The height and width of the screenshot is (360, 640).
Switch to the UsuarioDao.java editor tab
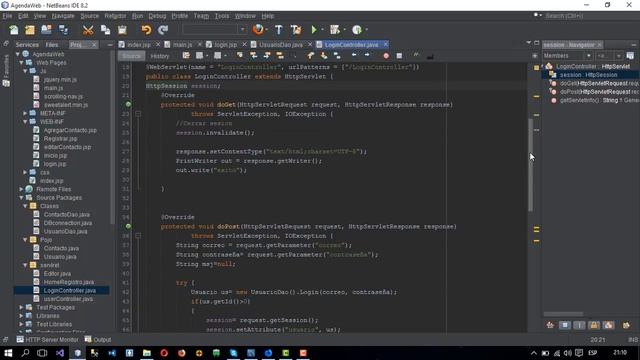tap(281, 44)
